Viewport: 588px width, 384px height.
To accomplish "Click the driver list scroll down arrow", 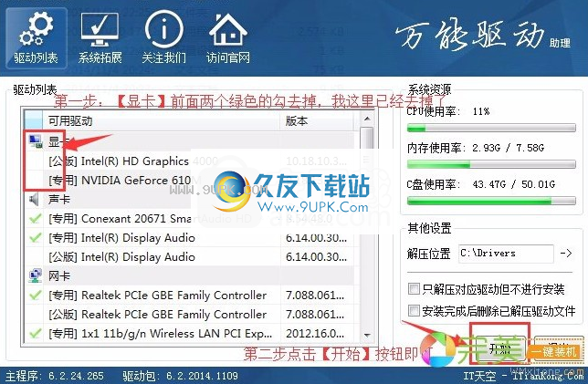I will click(x=367, y=336).
